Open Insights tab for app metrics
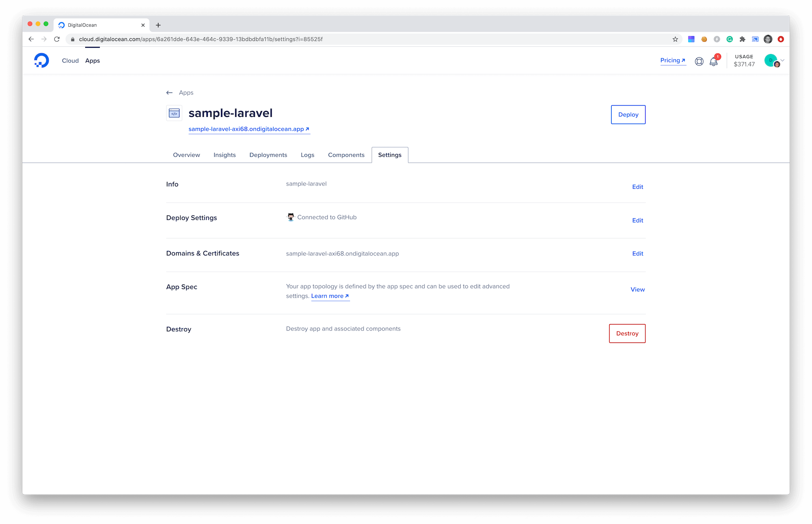812x524 pixels. coord(225,155)
